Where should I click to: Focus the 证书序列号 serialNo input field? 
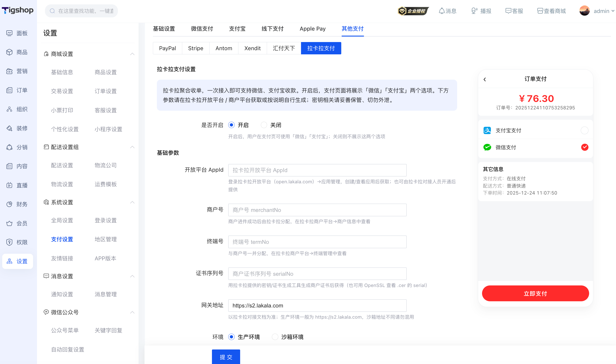[x=317, y=274]
